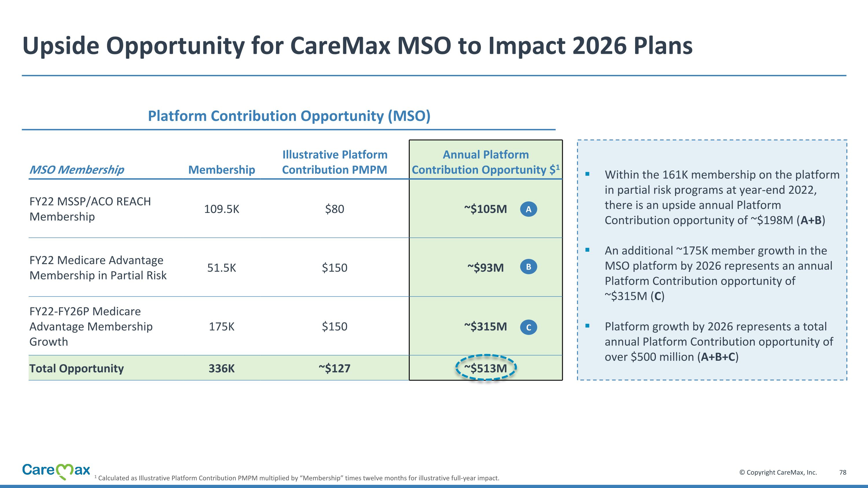Click the 336K total membership value
The width and height of the screenshot is (868, 488).
pos(221,369)
